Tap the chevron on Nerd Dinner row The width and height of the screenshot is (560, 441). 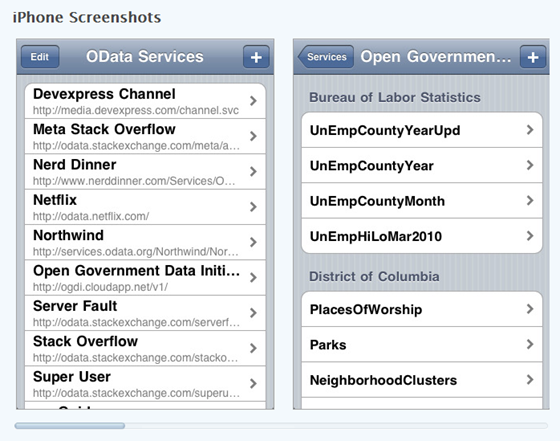pos(253,171)
